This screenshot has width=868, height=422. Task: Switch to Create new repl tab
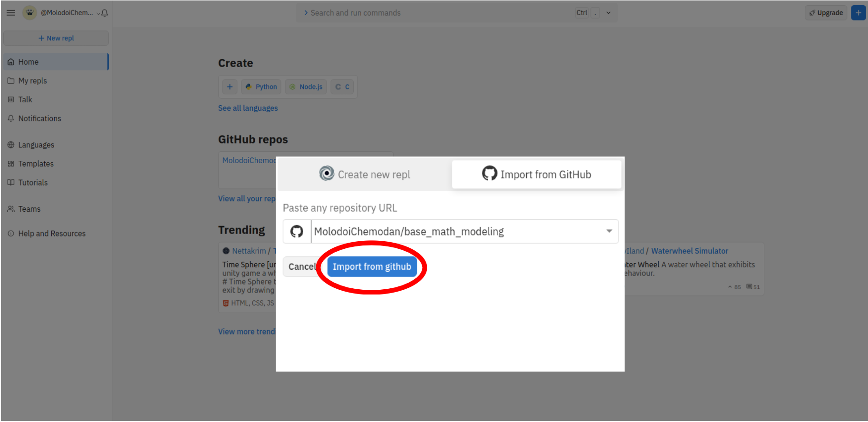tap(365, 174)
